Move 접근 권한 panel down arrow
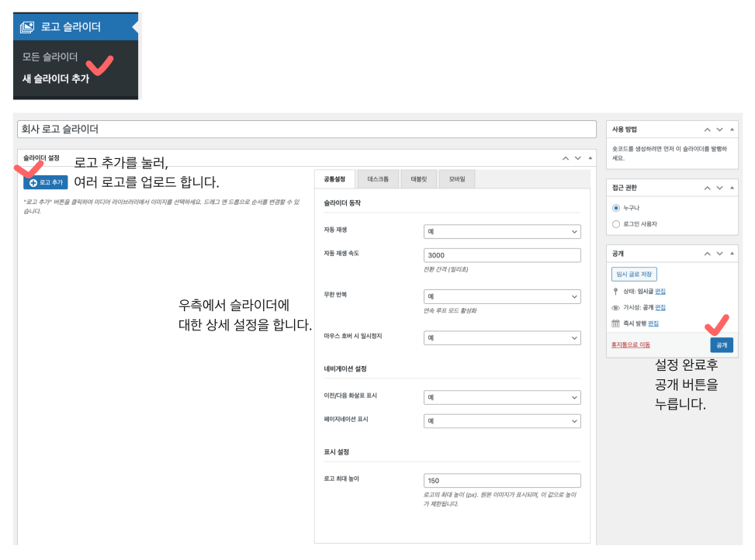Viewport: 755px width, 560px height. 720,188
